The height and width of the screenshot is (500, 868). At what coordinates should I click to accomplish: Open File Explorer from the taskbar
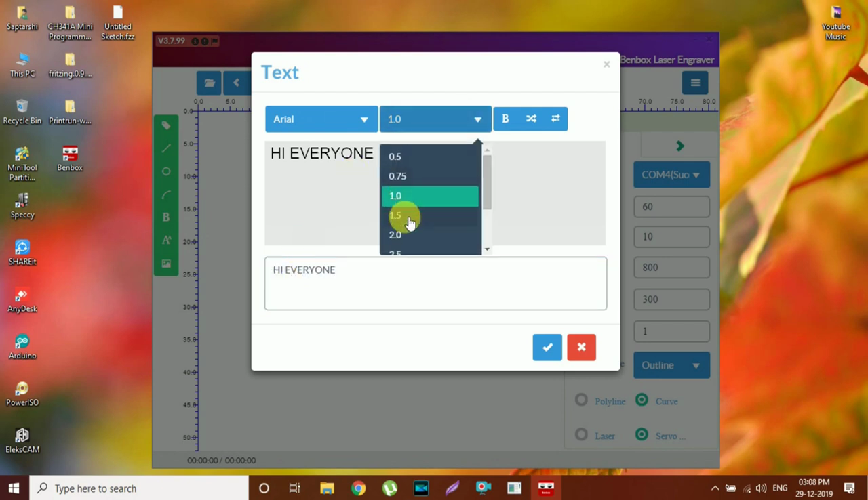327,488
